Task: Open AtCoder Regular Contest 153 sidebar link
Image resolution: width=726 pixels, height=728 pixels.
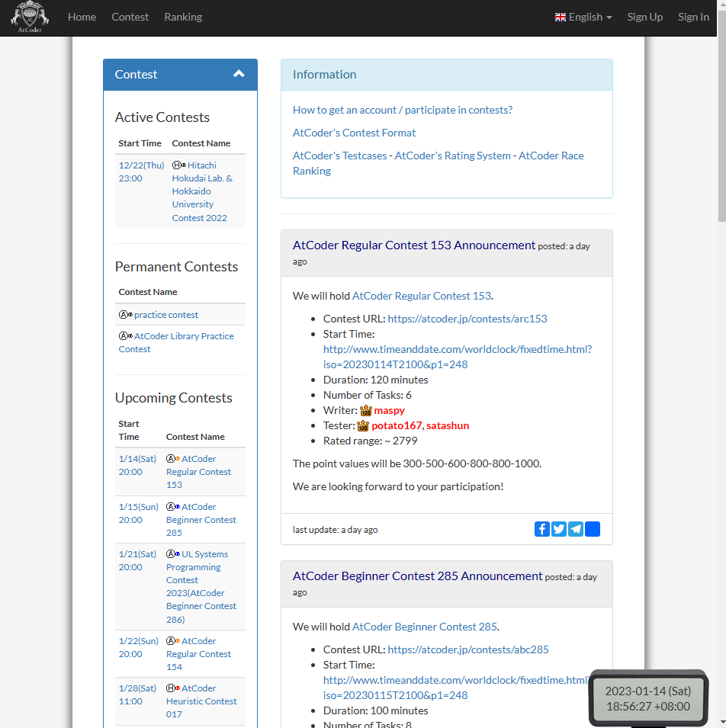Action: point(199,472)
